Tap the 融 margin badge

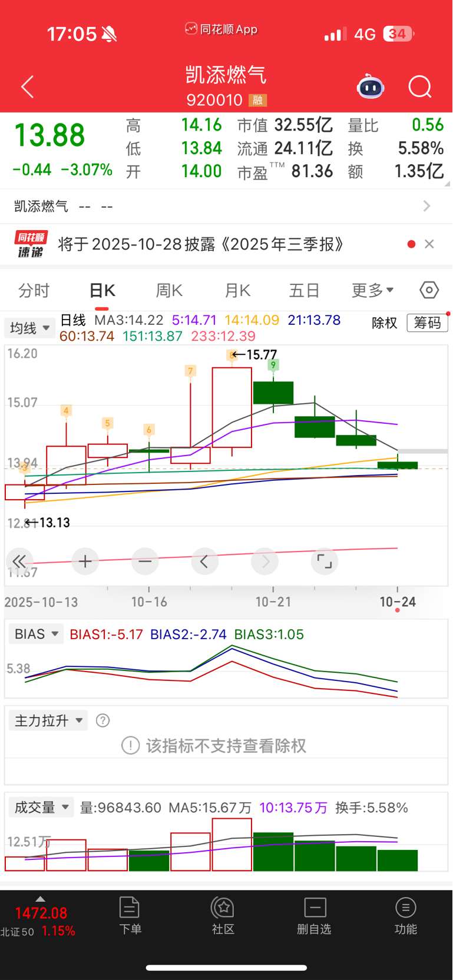[257, 101]
